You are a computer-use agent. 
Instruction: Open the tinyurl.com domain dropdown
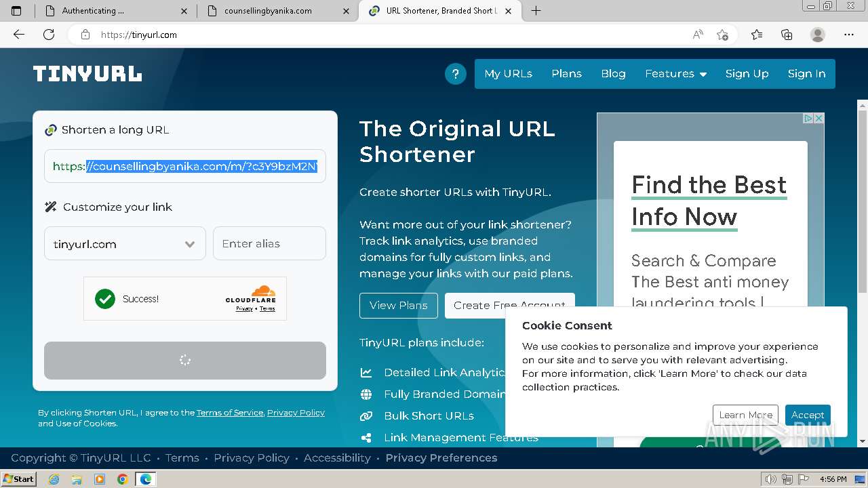(125, 244)
